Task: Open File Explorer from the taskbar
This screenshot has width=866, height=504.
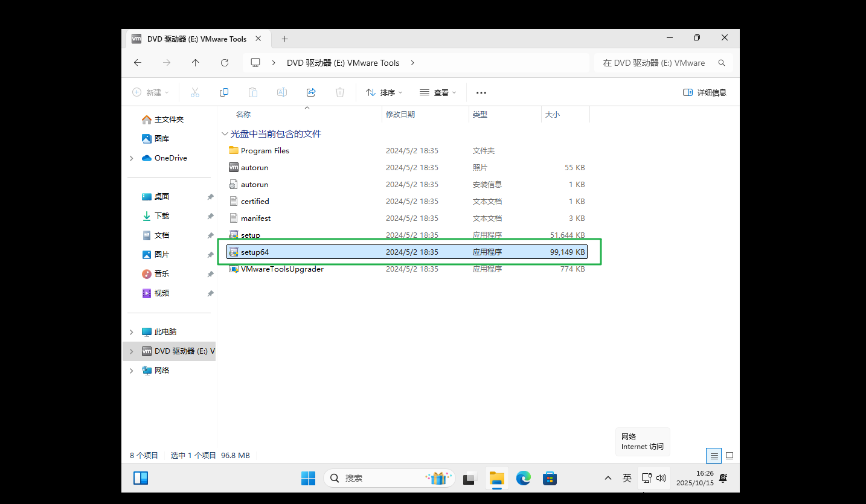Action: (497, 478)
